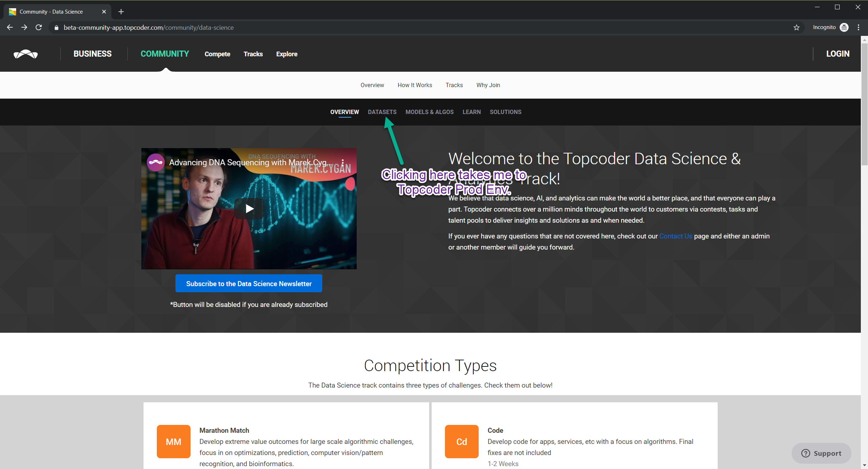Open the video's three-dot options menu

[343, 162]
